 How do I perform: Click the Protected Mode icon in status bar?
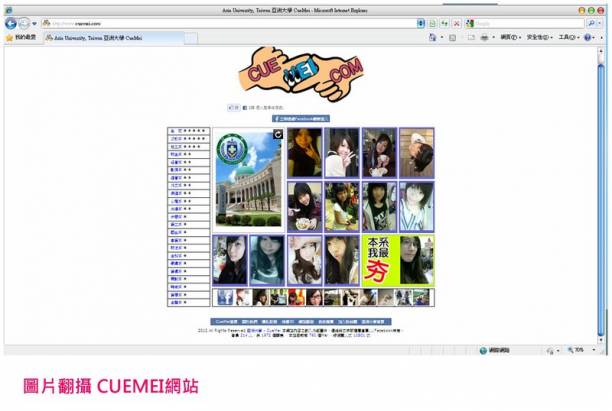550,351
